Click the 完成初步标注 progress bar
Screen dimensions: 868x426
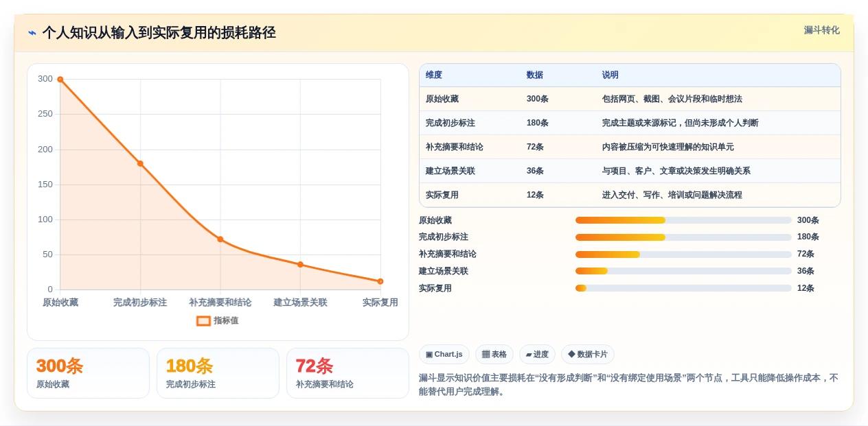pos(683,237)
